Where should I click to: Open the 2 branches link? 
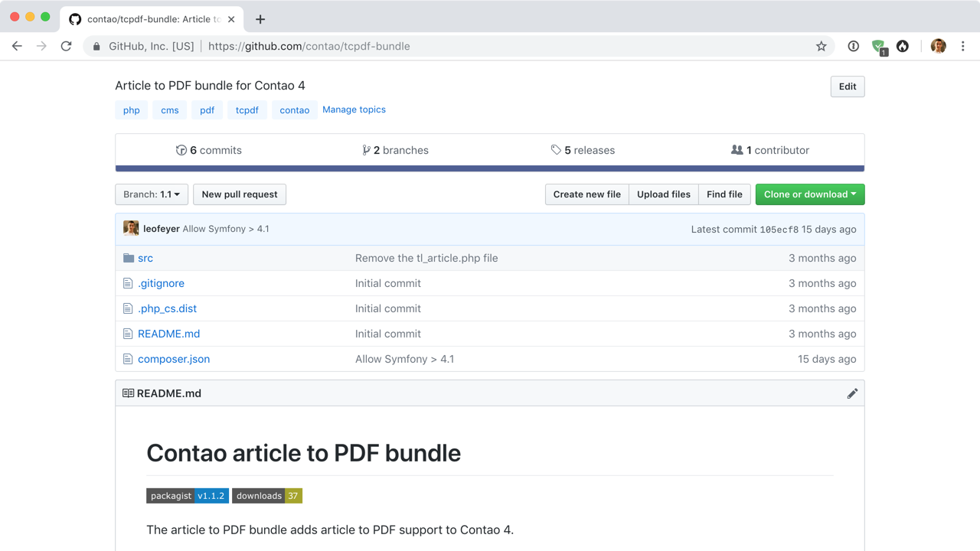395,150
